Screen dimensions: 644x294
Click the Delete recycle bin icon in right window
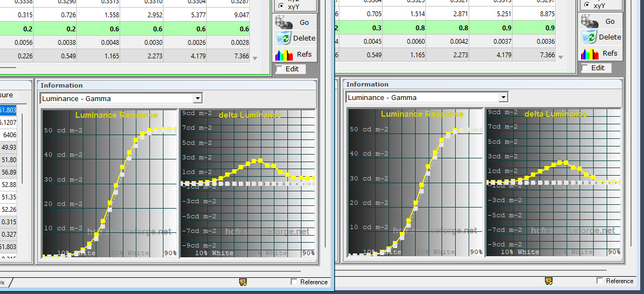(x=589, y=37)
